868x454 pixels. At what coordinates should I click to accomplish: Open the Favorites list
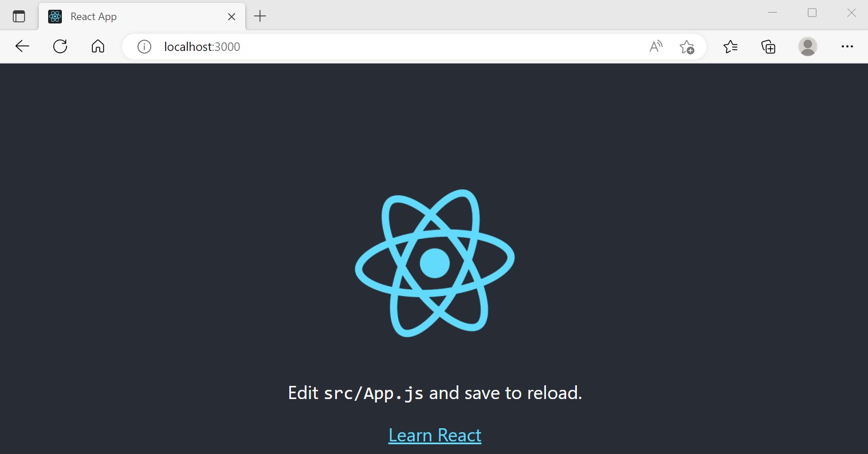(x=730, y=47)
